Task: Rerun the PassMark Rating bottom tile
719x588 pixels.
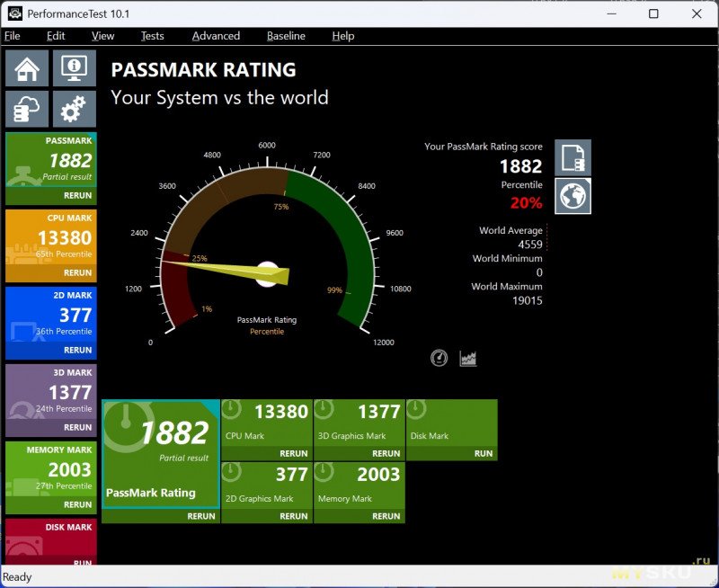Action: (x=200, y=516)
